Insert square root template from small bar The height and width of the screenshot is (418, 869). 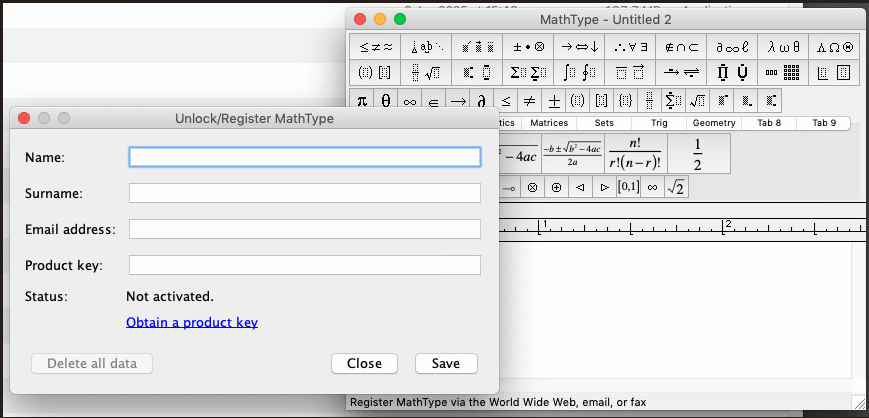[x=697, y=101]
